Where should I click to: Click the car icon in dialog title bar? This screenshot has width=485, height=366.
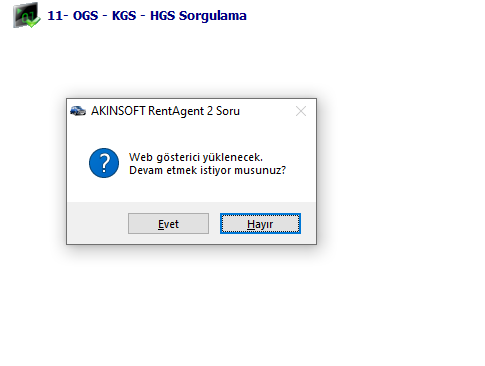(x=78, y=111)
